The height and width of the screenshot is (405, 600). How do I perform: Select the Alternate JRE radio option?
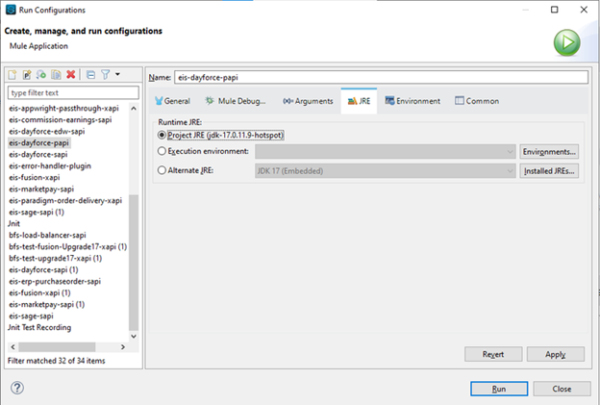click(x=162, y=171)
